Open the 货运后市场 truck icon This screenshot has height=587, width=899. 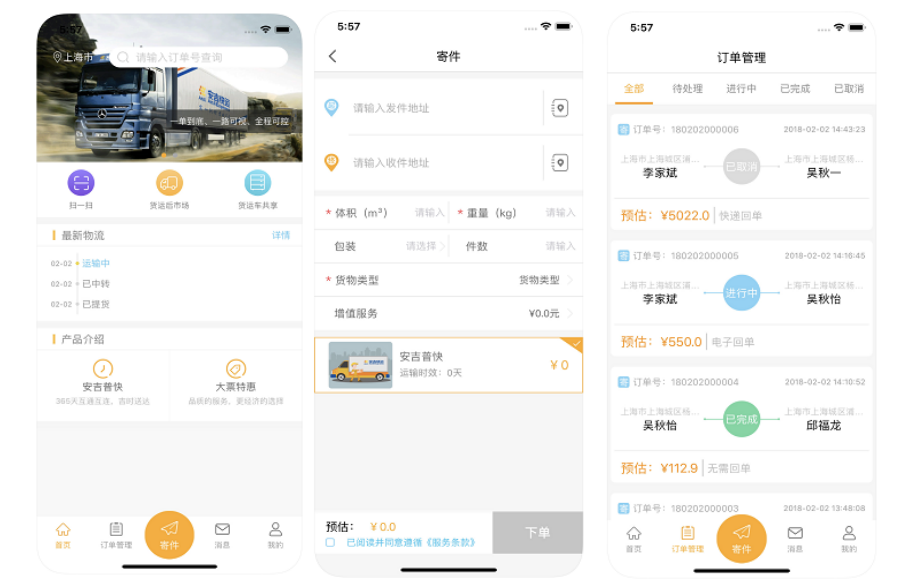click(169, 183)
